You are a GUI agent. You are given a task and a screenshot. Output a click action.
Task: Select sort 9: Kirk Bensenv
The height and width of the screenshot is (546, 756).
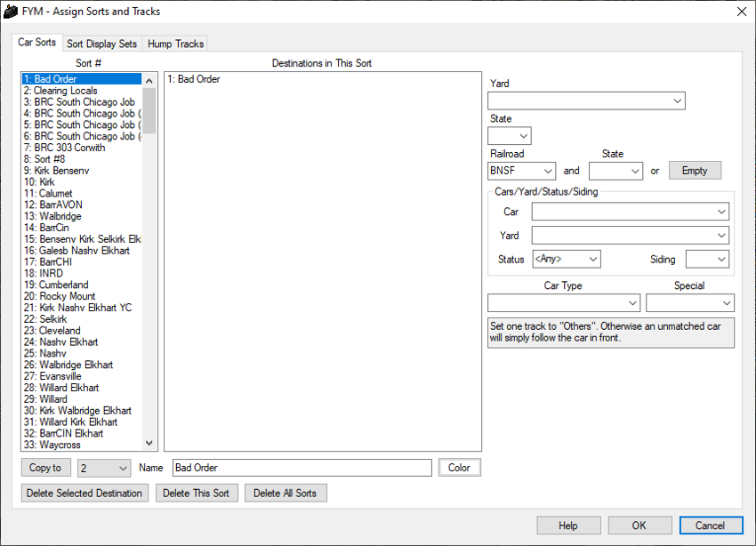point(82,171)
